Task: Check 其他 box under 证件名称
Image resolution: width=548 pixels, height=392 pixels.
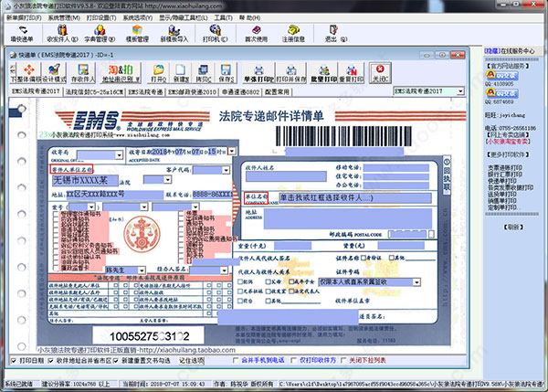Action: pos(392,258)
